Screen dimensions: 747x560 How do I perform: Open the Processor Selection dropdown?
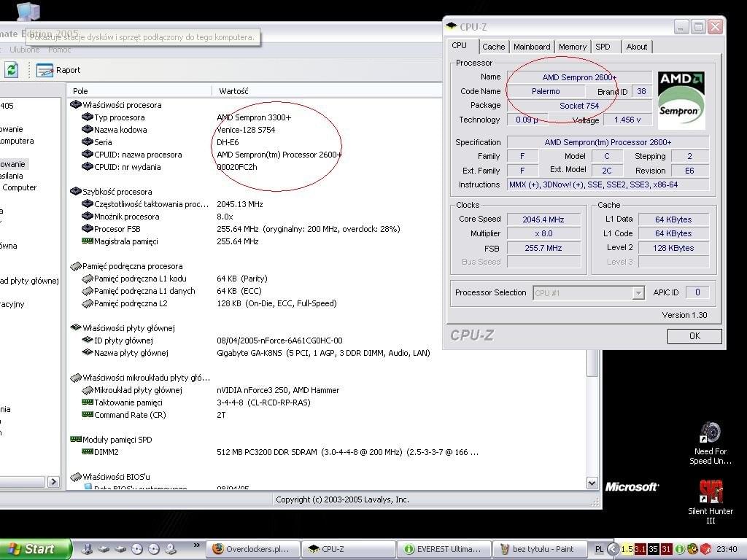638,293
